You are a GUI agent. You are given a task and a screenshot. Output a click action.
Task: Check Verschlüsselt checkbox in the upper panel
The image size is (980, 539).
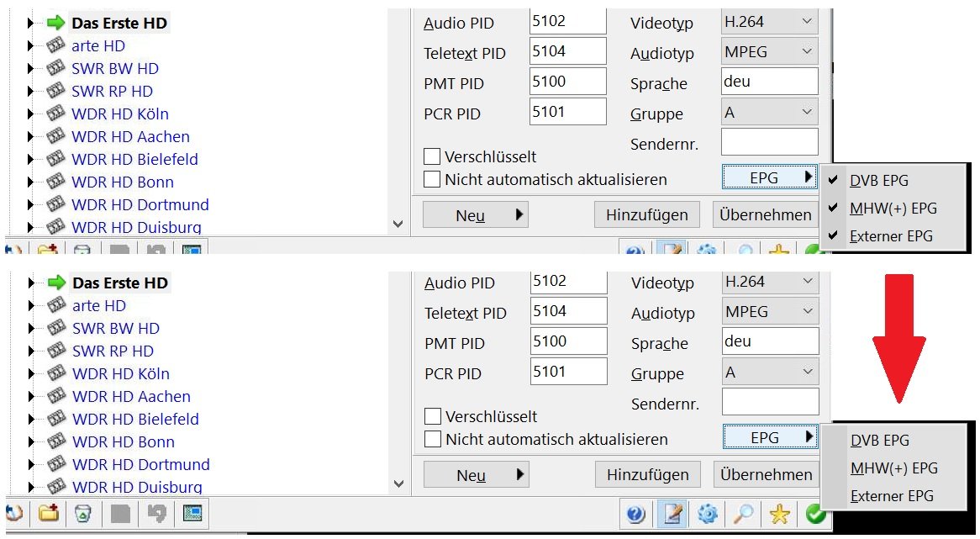pyautogui.click(x=432, y=156)
